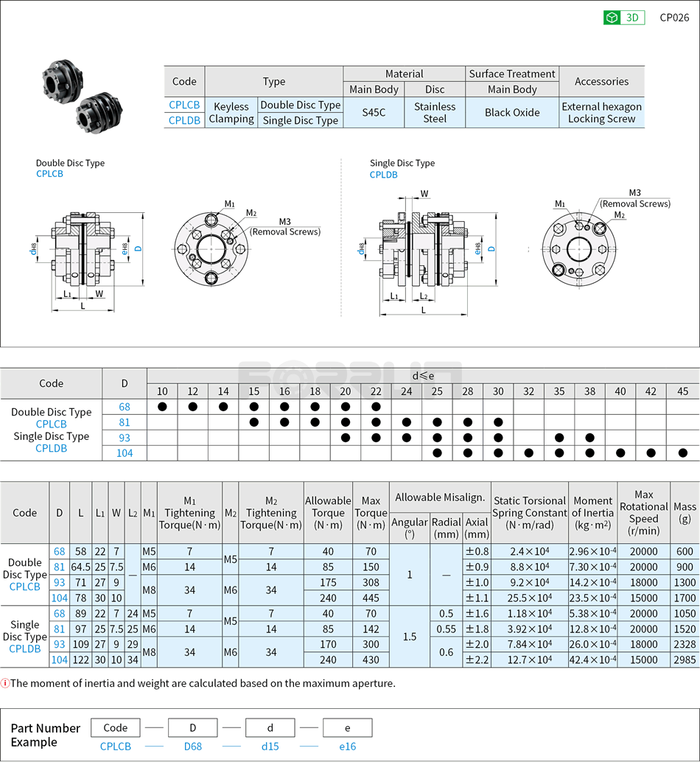
Task: Click the Angular (°) subheader
Action: (x=410, y=528)
